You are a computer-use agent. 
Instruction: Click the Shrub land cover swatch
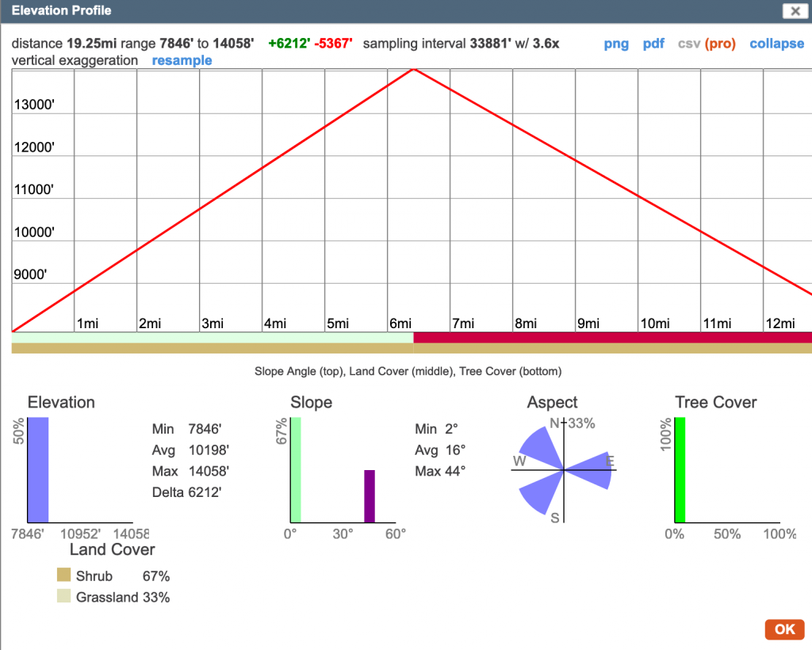pos(64,576)
